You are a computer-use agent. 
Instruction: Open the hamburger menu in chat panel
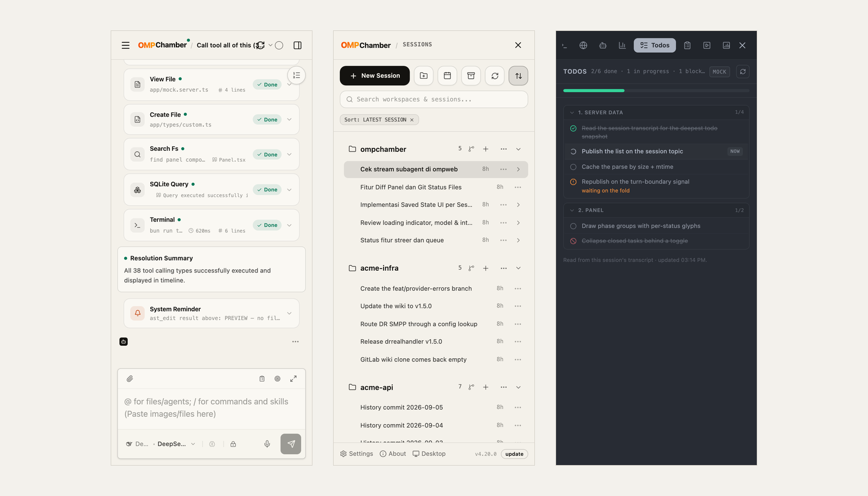[x=125, y=46]
